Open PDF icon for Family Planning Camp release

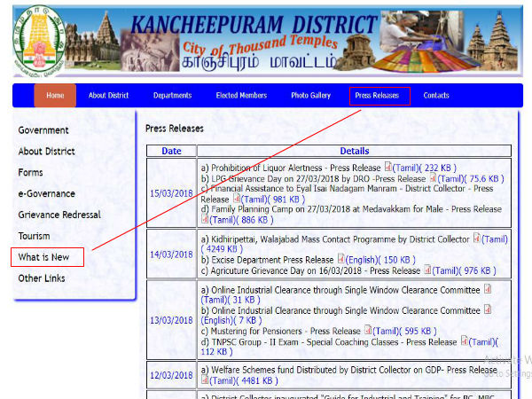[205, 219]
